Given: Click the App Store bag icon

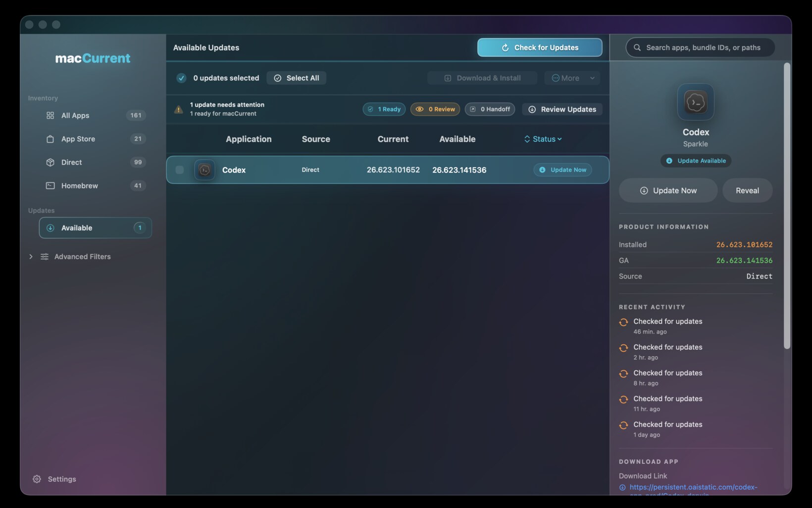Looking at the screenshot, I should [50, 139].
